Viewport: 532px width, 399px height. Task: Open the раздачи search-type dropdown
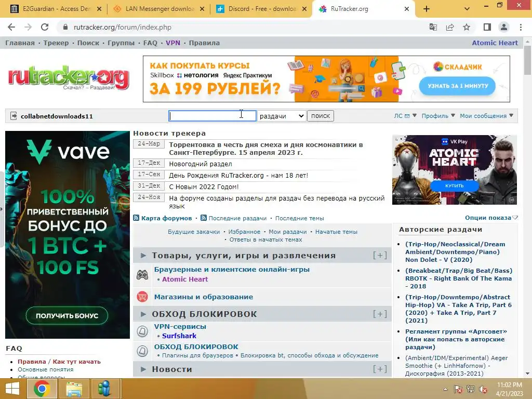coord(282,116)
